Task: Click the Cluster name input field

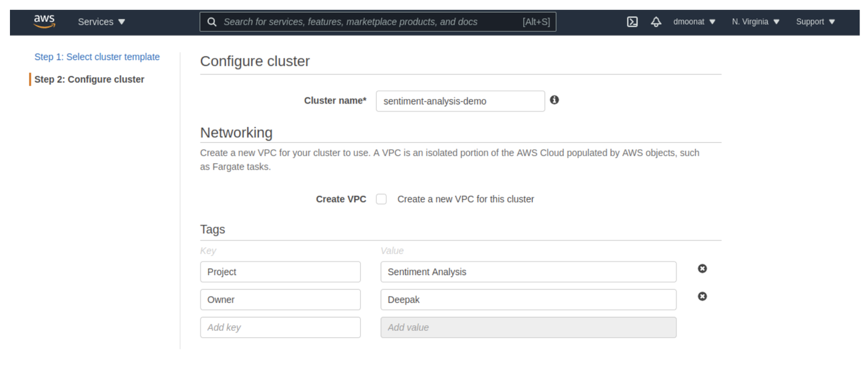Action: point(460,101)
